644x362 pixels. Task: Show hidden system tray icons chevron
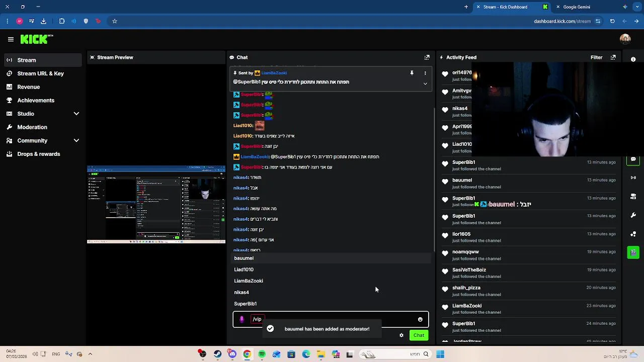click(90, 354)
